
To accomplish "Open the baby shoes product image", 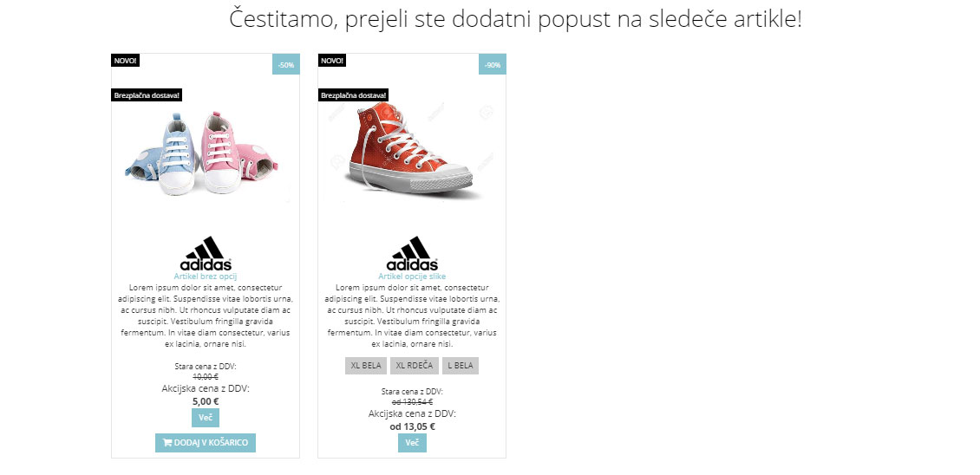I will (202, 153).
